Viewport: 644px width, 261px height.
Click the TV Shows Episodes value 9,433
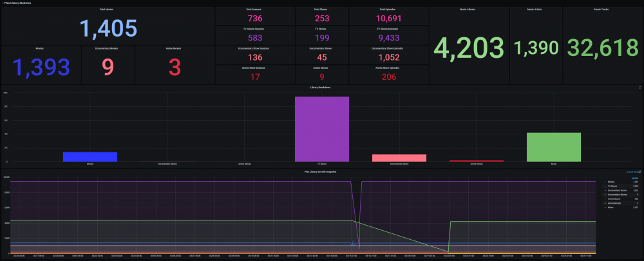coord(388,38)
